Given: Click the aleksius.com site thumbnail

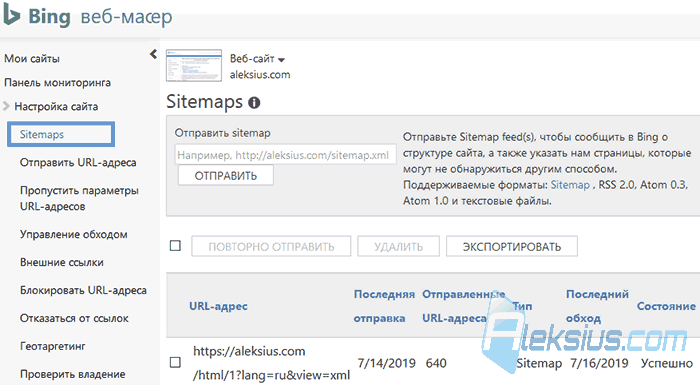Looking at the screenshot, I should (194, 66).
